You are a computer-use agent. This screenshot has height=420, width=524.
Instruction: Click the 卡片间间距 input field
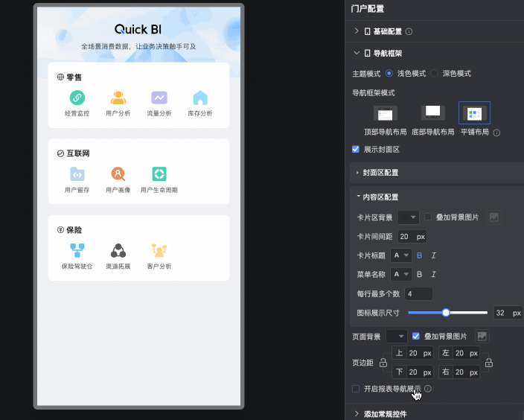coord(412,237)
